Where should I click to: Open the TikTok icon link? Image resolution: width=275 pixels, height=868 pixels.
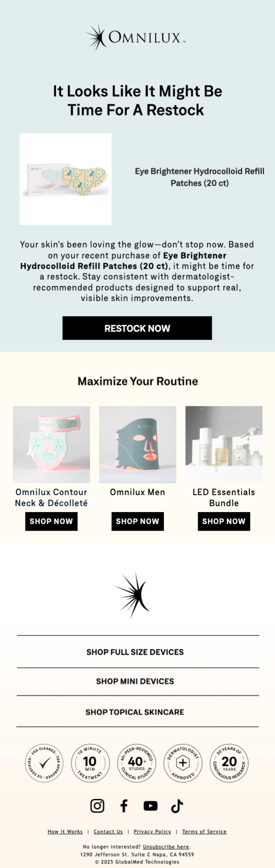click(x=177, y=806)
